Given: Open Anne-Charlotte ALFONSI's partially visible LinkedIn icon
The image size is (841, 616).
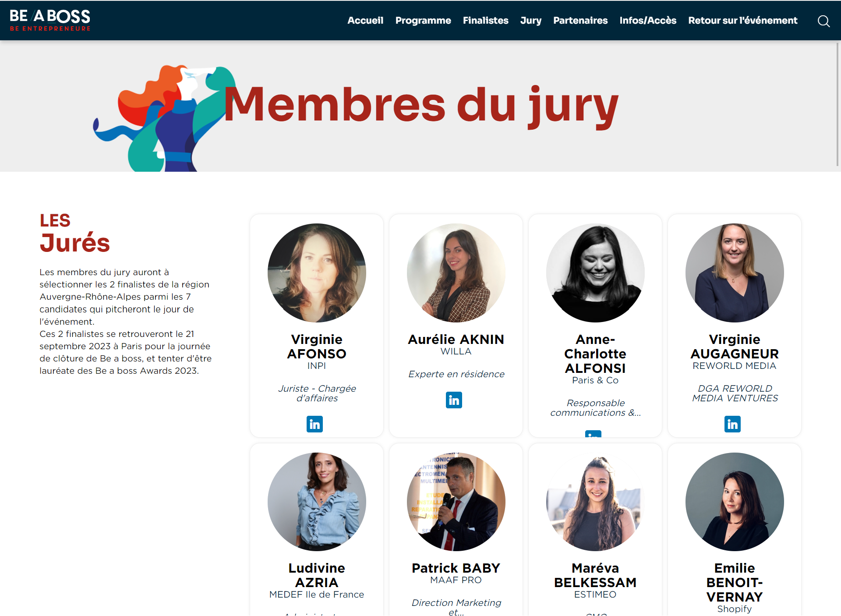Looking at the screenshot, I should (593, 434).
